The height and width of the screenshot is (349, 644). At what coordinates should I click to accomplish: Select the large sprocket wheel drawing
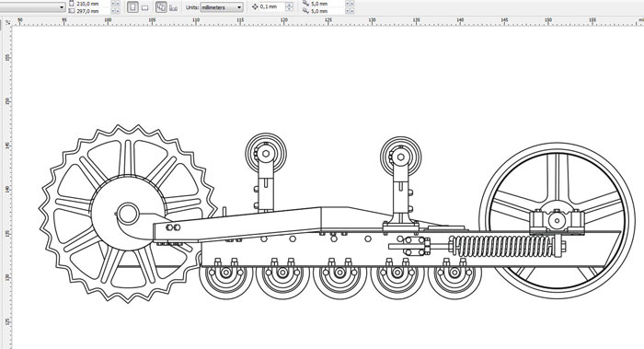click(127, 214)
